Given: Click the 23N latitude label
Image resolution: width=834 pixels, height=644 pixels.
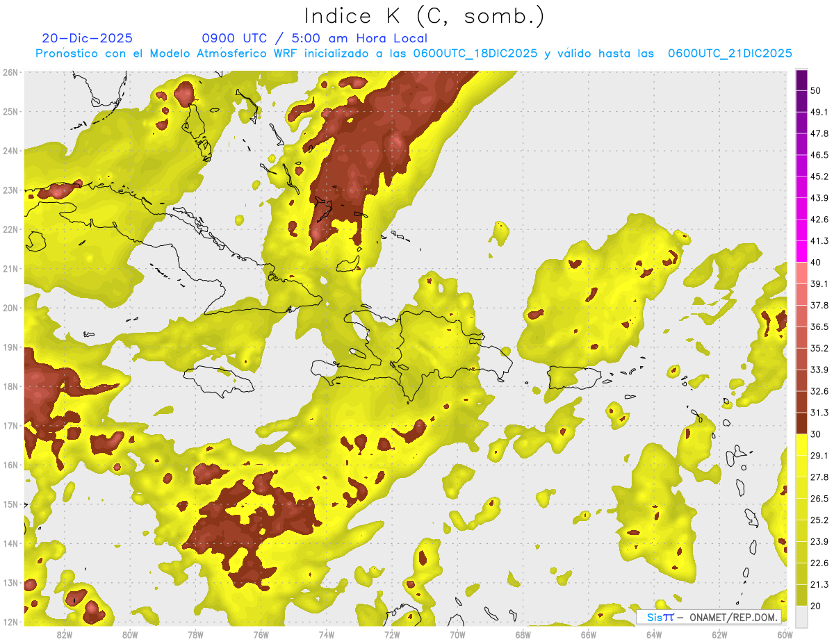Looking at the screenshot, I should (10, 190).
